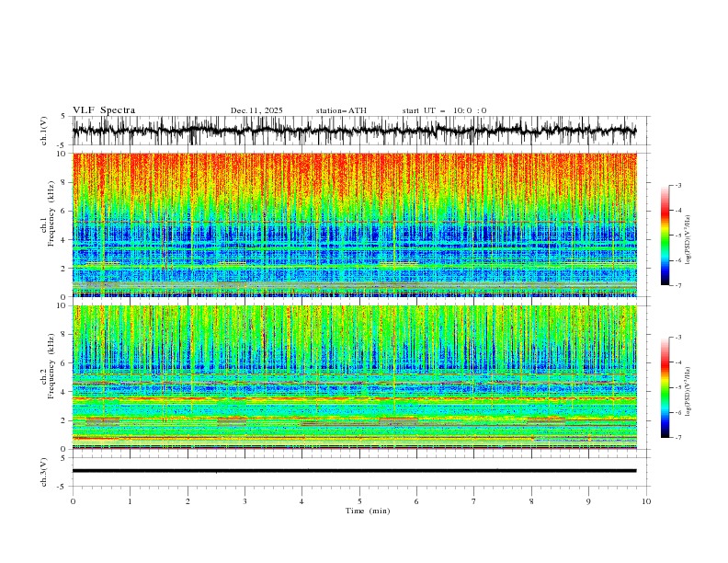The width and height of the screenshot is (728, 563).
Task: Click the ch.2 spectrogram plot
Action: [355, 377]
